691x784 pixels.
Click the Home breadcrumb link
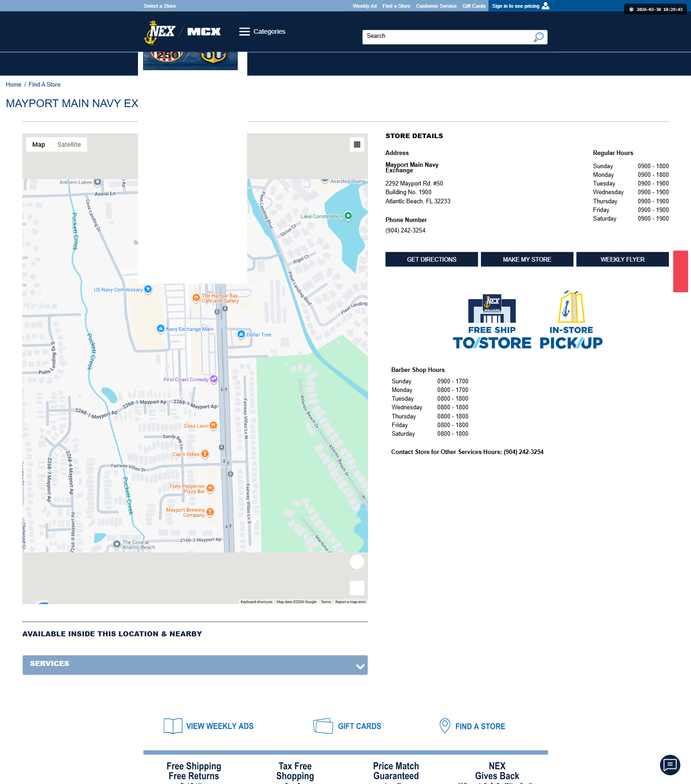pyautogui.click(x=14, y=85)
